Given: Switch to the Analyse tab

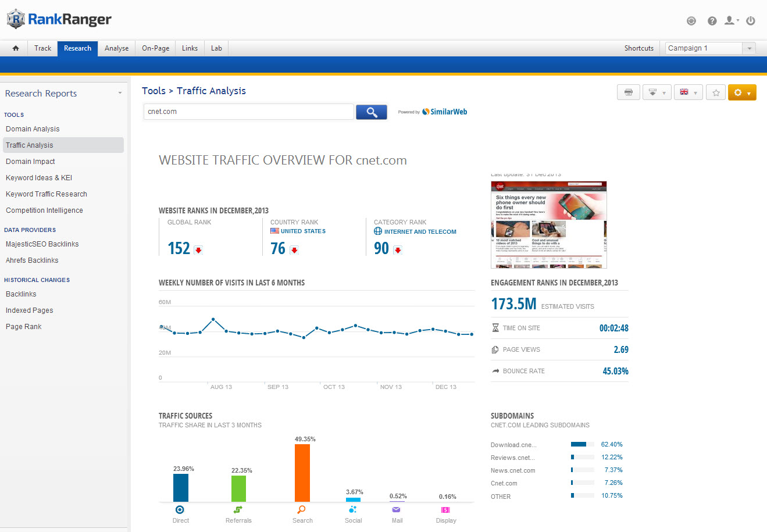Looking at the screenshot, I should click(117, 48).
